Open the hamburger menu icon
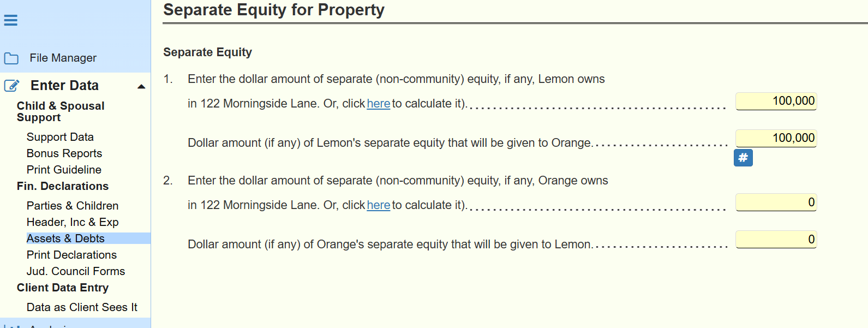Image resolution: width=868 pixels, height=328 pixels. click(11, 21)
